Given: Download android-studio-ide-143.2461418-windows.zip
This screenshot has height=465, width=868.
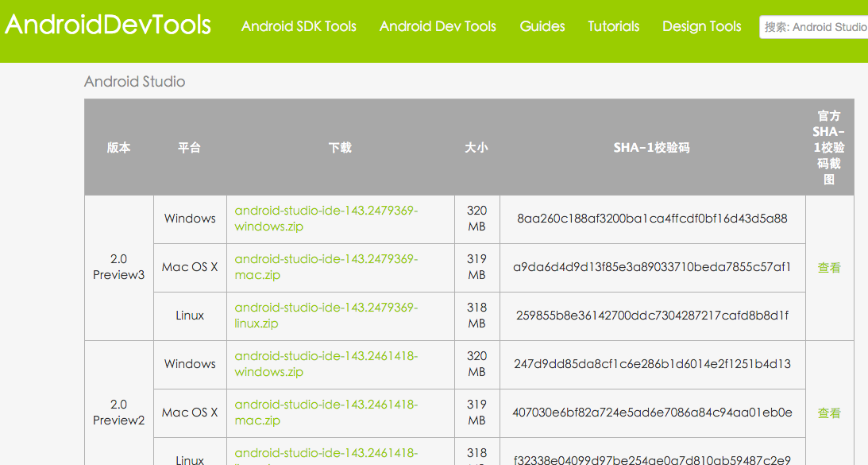Looking at the screenshot, I should click(x=326, y=363).
